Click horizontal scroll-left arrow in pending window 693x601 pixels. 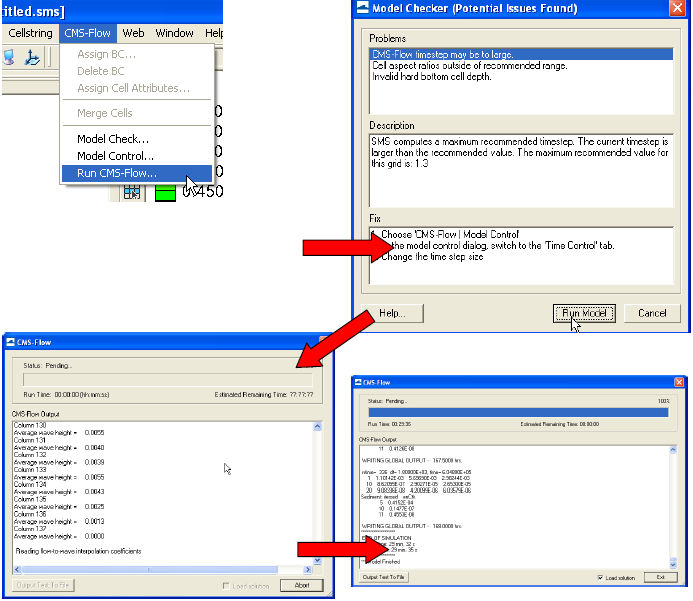[17, 570]
